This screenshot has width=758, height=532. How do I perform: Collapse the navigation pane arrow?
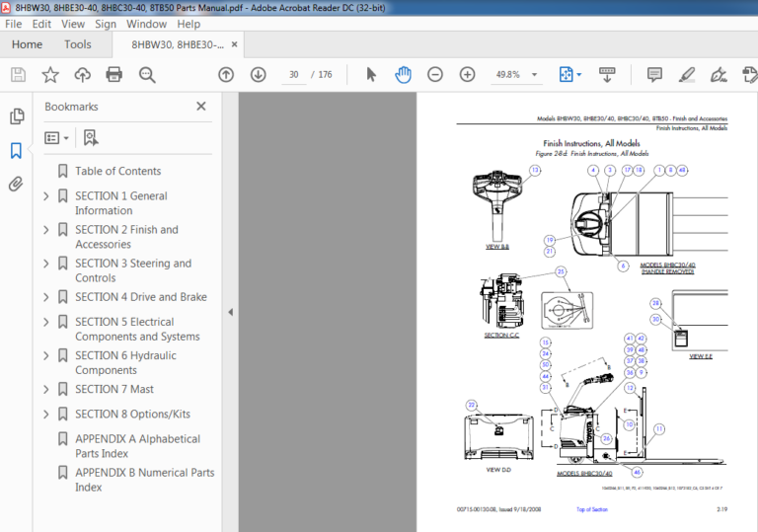pos(231,312)
